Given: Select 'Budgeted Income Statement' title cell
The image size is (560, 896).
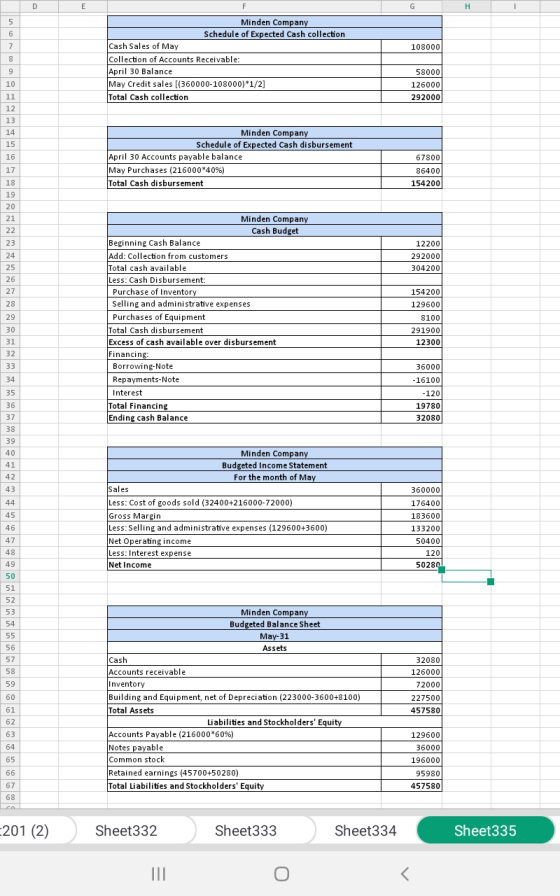Looking at the screenshot, I should [x=274, y=465].
